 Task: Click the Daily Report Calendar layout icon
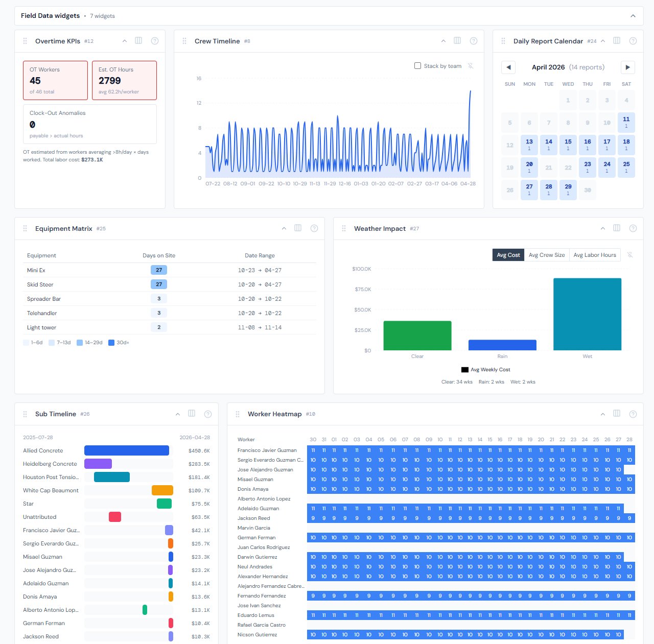pyautogui.click(x=617, y=41)
